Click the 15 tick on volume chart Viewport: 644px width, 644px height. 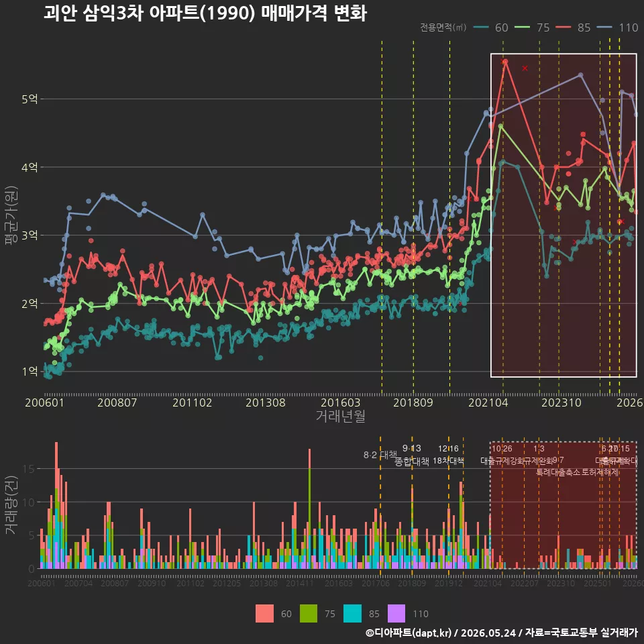coord(28,469)
